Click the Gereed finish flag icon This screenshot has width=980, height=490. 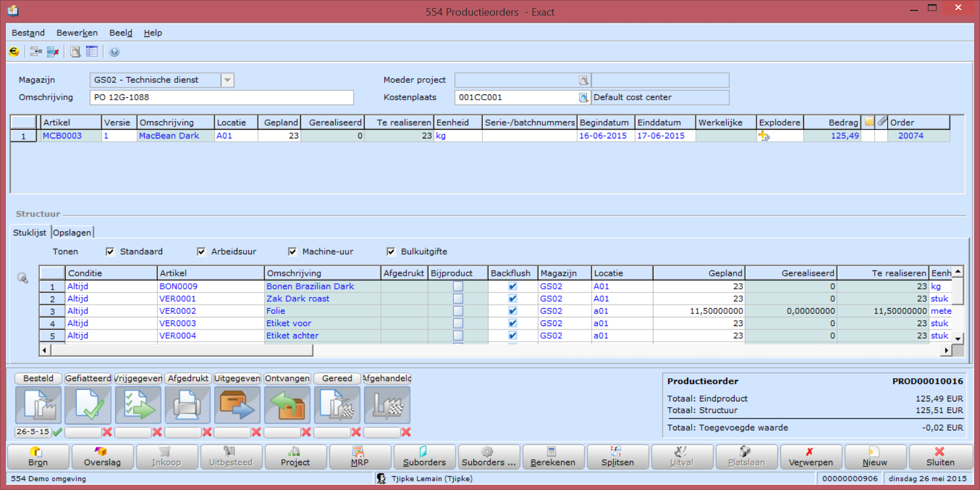(337, 405)
